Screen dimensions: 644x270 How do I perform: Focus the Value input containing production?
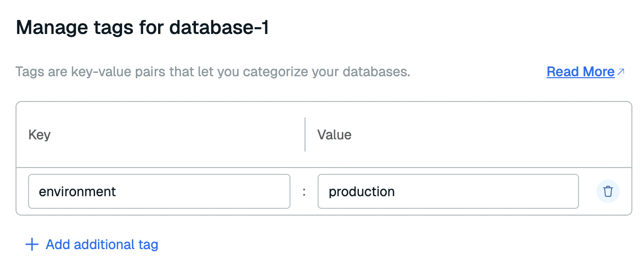coord(448,191)
